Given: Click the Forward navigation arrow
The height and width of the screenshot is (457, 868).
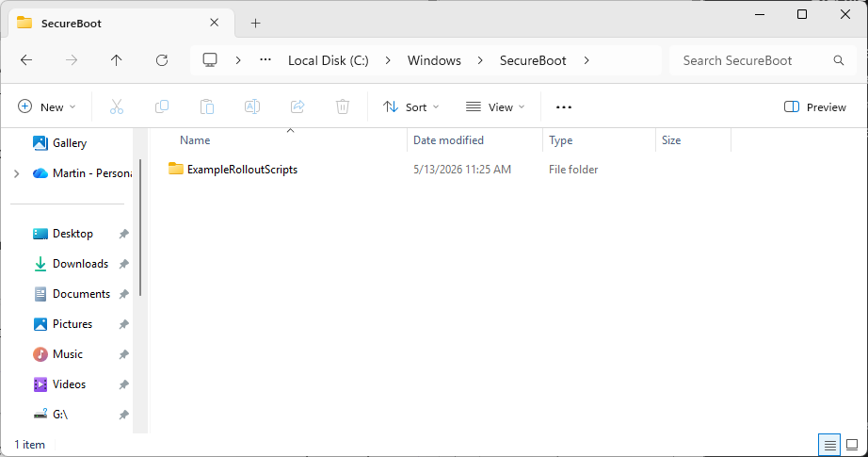Looking at the screenshot, I should (x=72, y=60).
